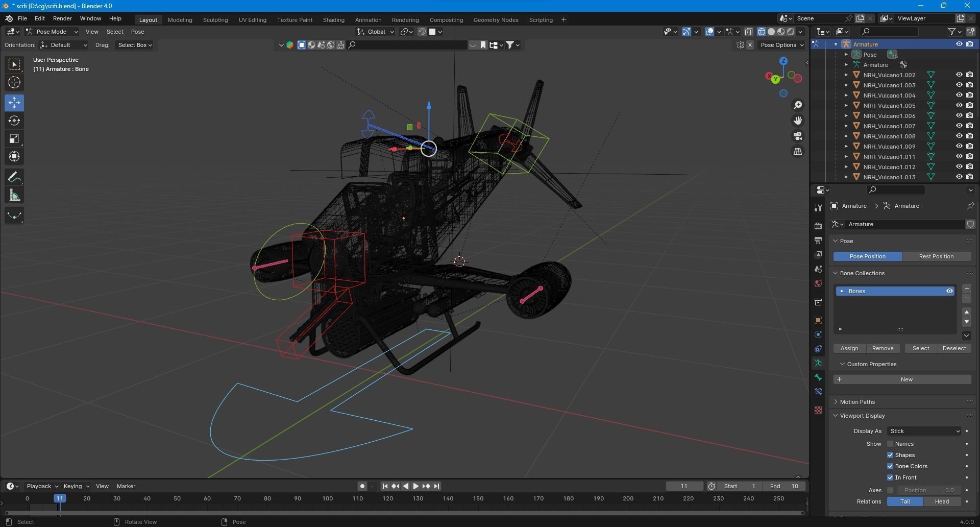Select the Move tool
This screenshot has height=527, width=980.
14,103
